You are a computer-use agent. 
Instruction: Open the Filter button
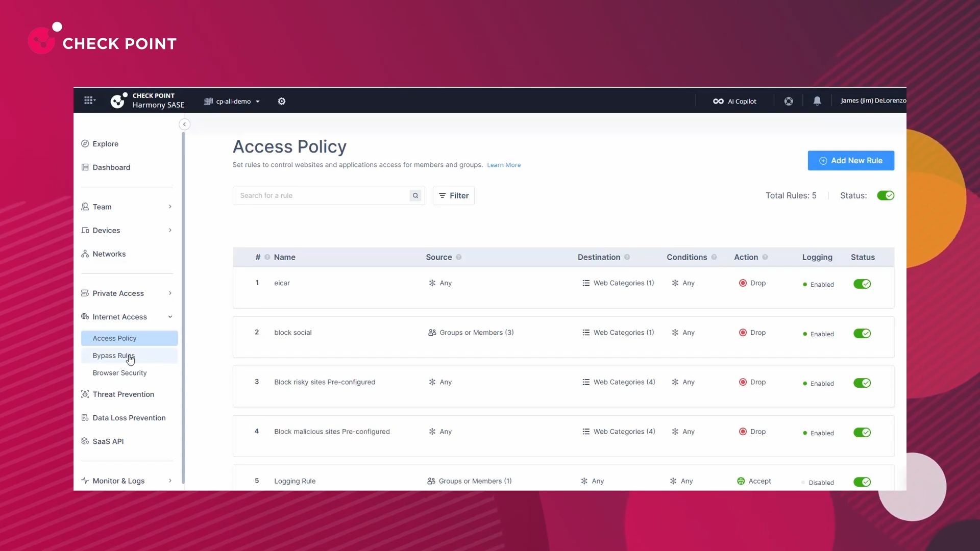454,195
